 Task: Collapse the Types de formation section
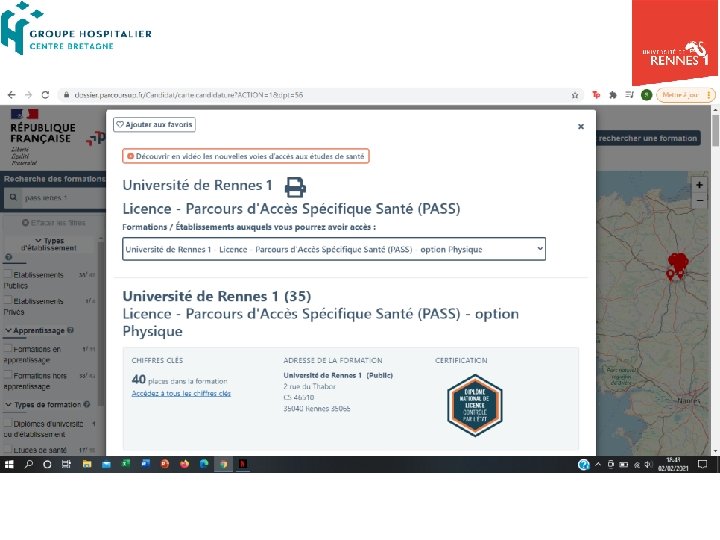point(43,405)
